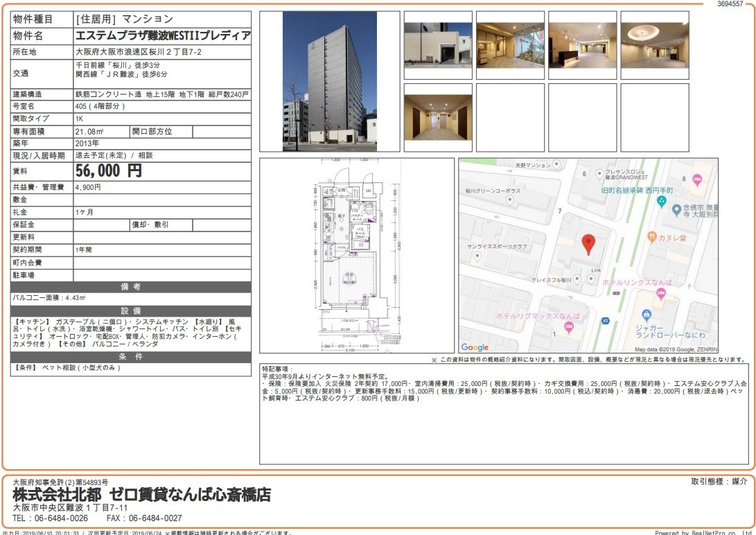Image resolution: width=756 pixels, height=535 pixels.
Task: Click the 条件 section header
Action: 131,357
